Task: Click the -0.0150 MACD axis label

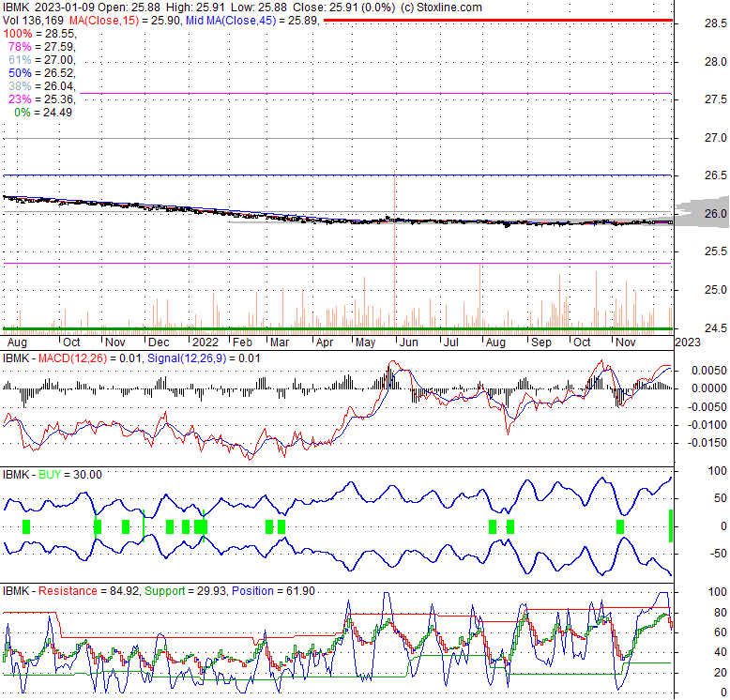Action: pos(707,443)
